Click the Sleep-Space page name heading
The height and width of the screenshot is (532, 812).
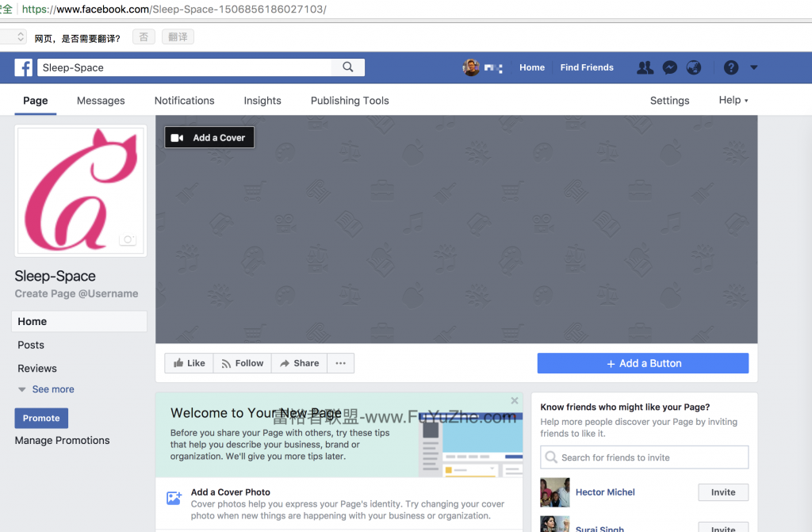tap(55, 276)
